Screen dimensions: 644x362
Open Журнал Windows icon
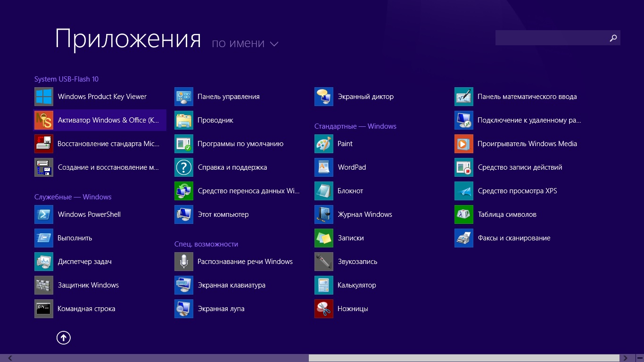click(x=324, y=214)
